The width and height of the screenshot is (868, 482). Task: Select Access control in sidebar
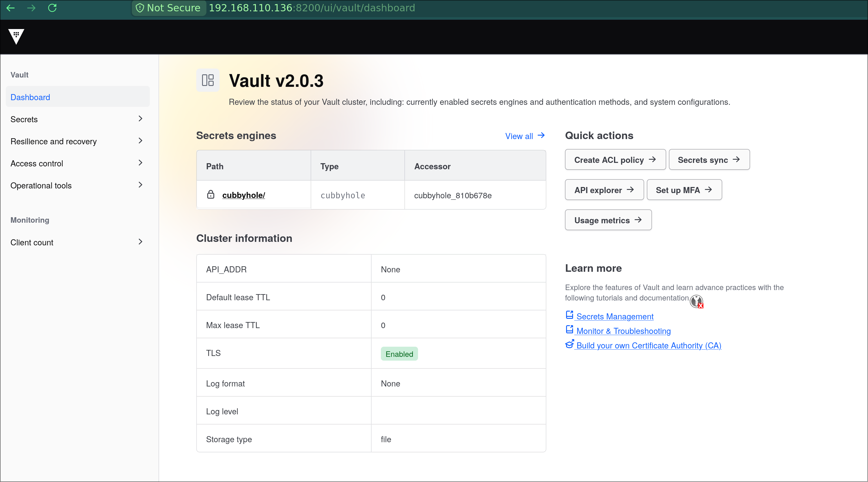pos(78,163)
